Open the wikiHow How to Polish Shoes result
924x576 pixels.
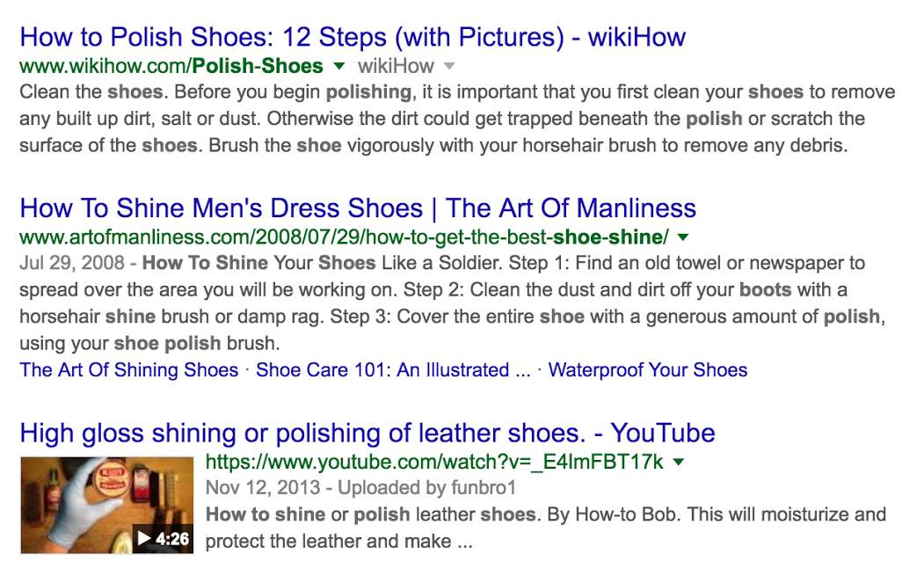[353, 37]
